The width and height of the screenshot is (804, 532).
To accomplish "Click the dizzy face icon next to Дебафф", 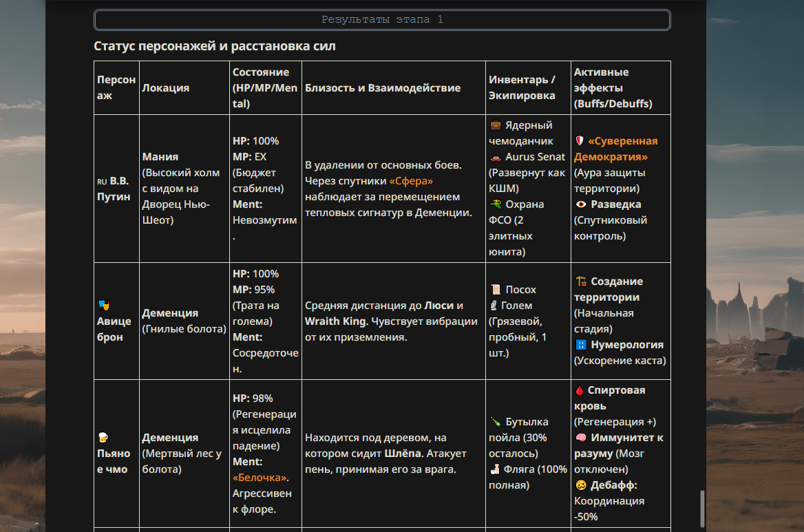I will tap(581, 485).
